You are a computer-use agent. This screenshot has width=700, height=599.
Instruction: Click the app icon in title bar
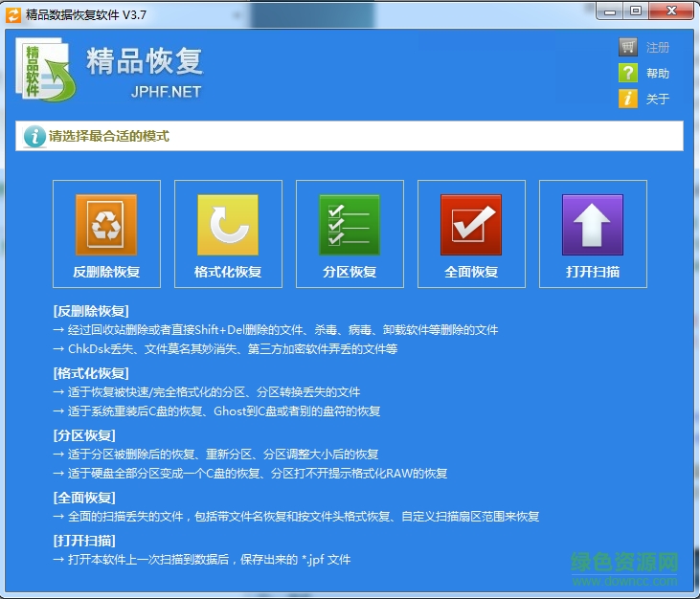(13, 14)
